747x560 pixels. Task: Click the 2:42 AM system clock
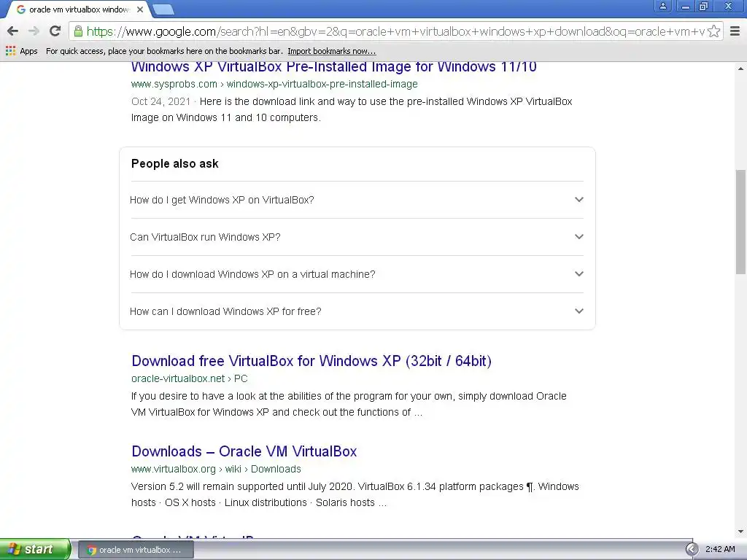(x=720, y=550)
